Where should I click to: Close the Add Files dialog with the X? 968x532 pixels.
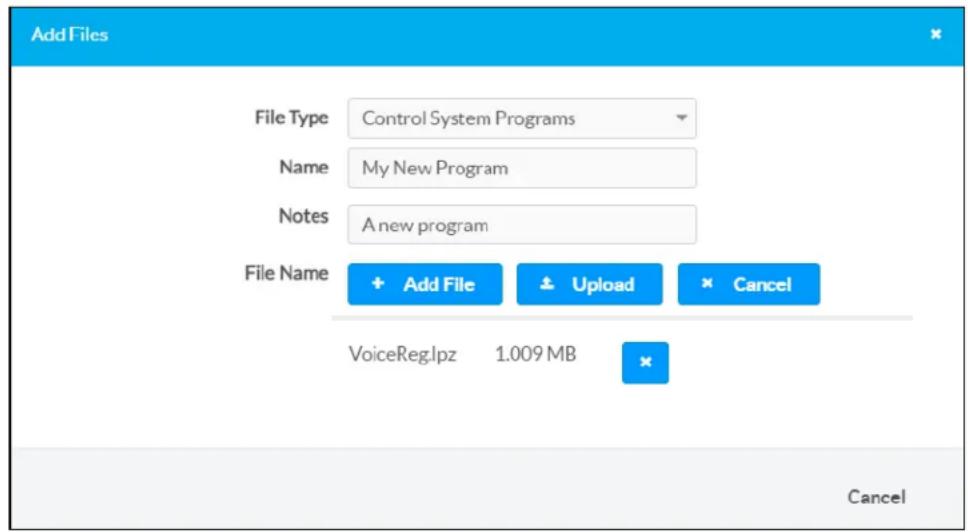[936, 35]
